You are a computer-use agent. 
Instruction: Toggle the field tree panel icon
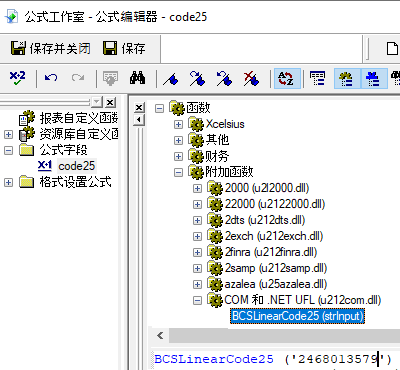click(x=317, y=78)
